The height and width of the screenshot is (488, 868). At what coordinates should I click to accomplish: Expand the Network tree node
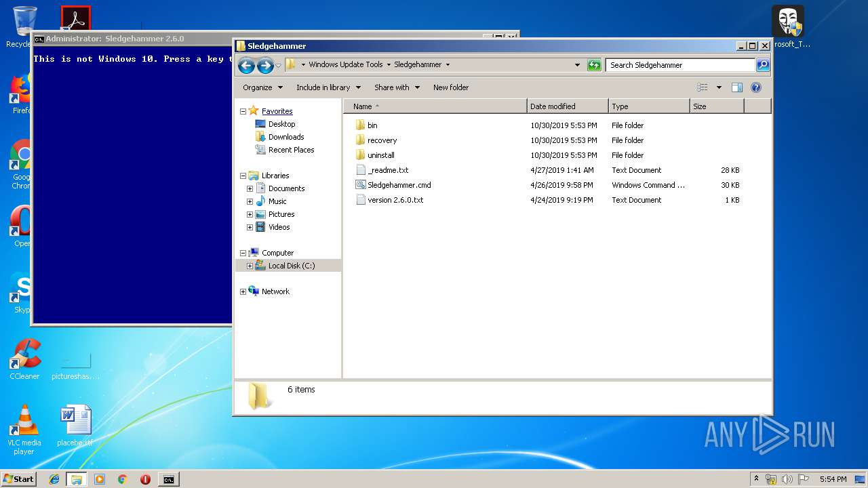[243, 291]
